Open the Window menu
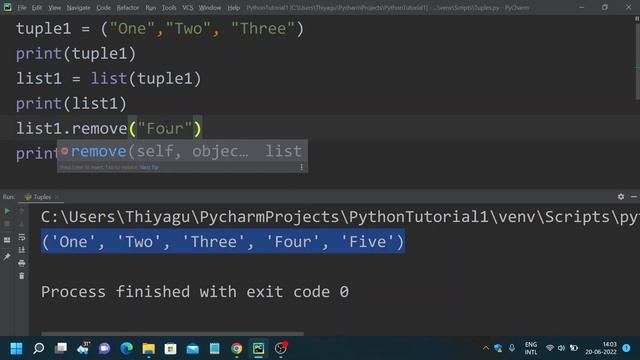 pos(210,8)
